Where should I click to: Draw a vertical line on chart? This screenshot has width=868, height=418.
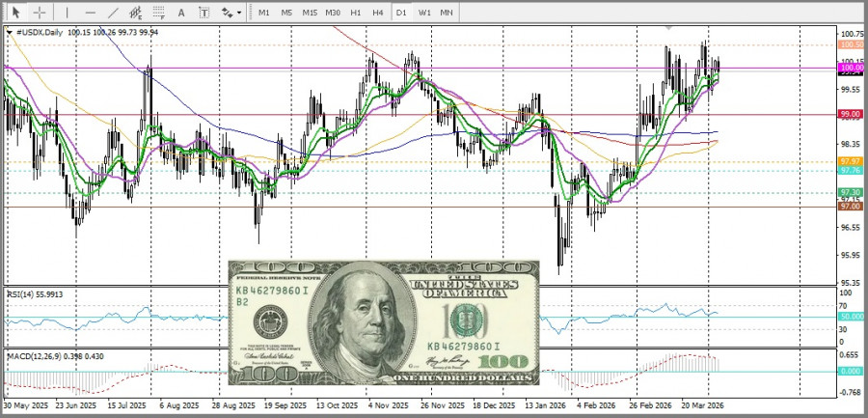coord(68,13)
